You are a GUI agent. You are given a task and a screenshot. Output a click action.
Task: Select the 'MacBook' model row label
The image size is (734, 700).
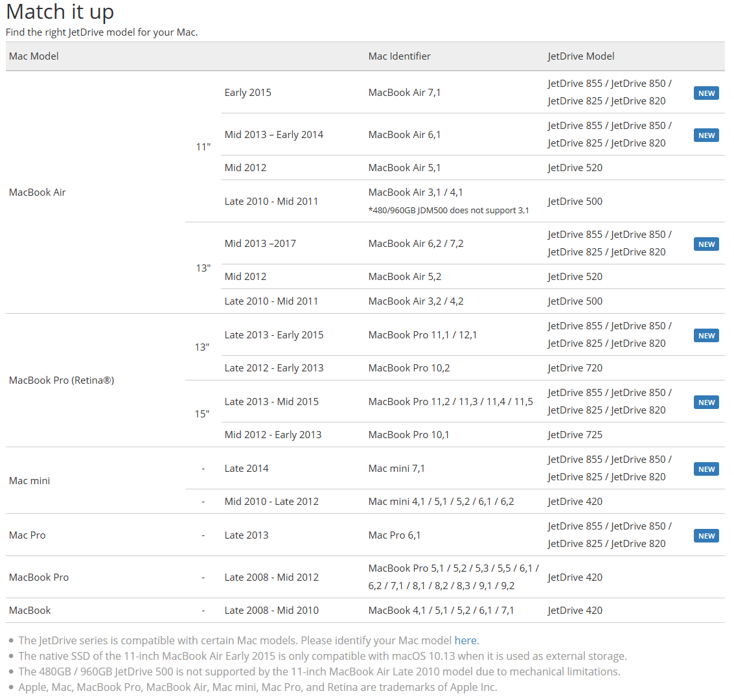click(x=30, y=611)
